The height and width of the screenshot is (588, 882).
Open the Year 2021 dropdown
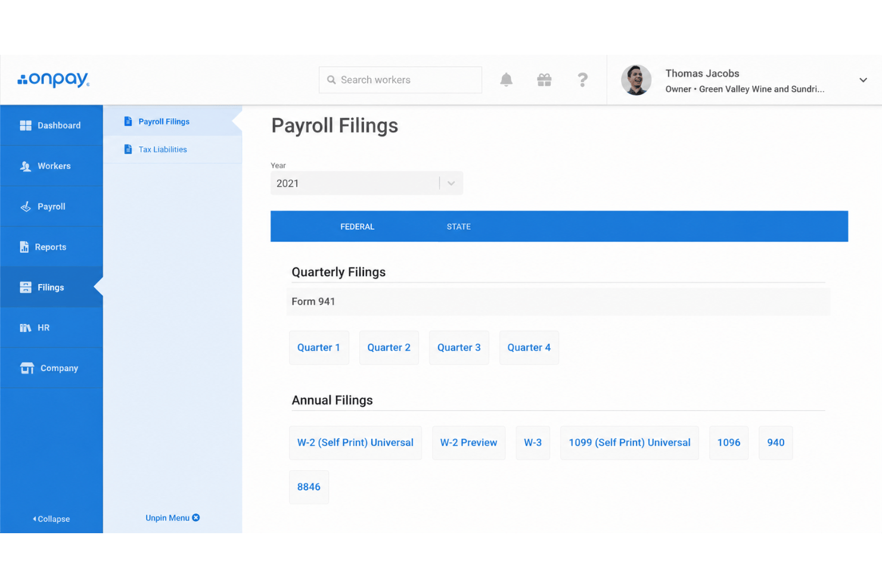click(367, 183)
